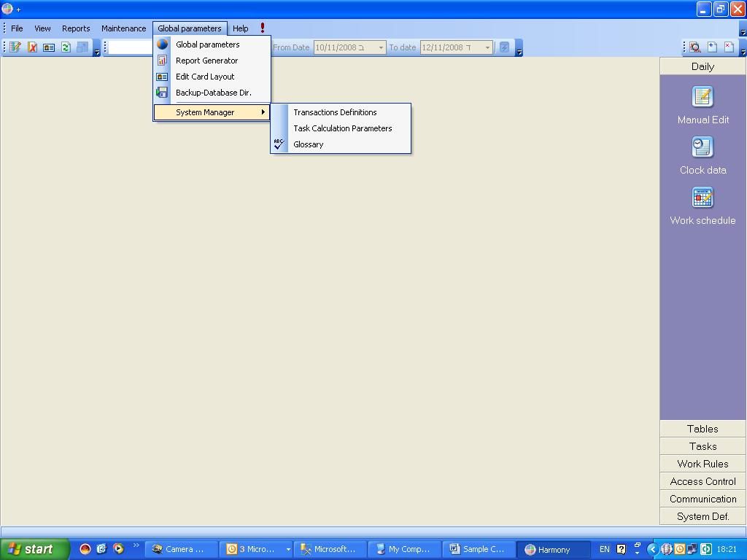Switch to the Work Rules panel
The height and width of the screenshot is (560, 747).
pyautogui.click(x=703, y=464)
